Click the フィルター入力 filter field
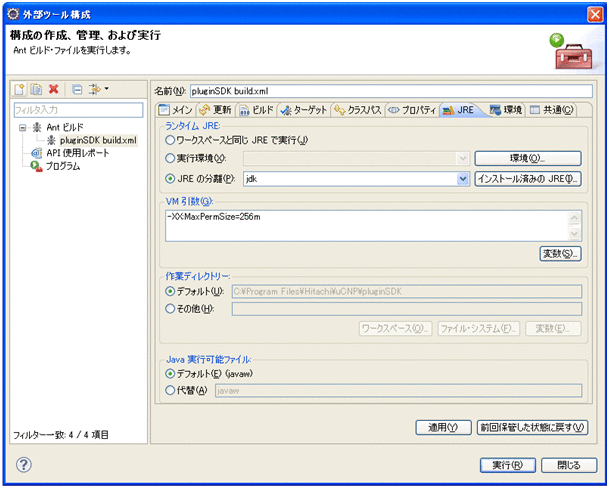This screenshot has height=489, width=611. (x=78, y=110)
